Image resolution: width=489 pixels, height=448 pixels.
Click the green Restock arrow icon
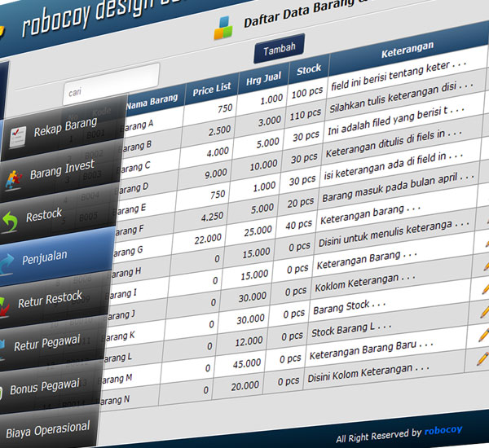point(10,220)
